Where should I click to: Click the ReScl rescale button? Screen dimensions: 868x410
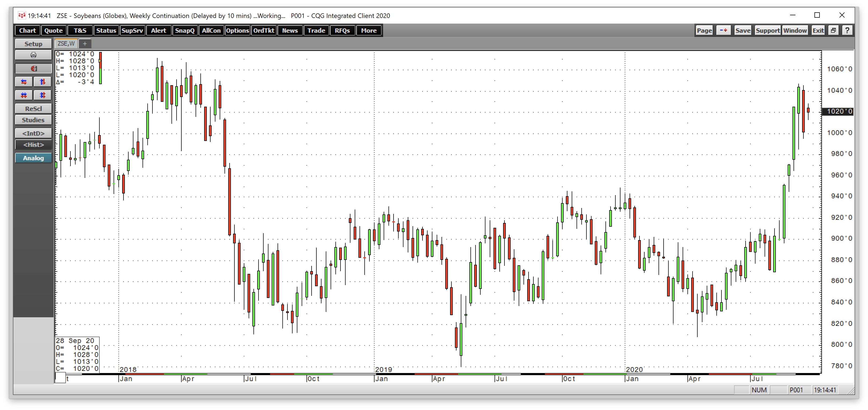(33, 109)
